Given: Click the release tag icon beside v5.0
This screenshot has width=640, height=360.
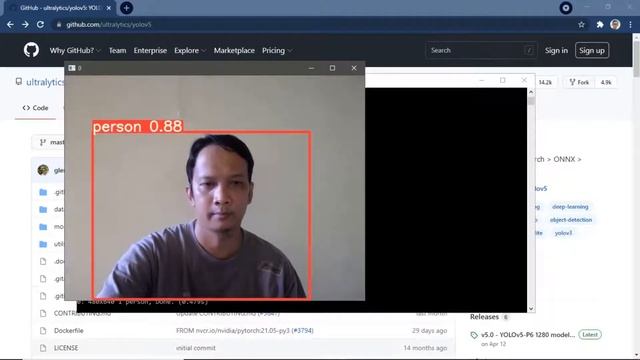Looking at the screenshot, I should [x=474, y=335].
